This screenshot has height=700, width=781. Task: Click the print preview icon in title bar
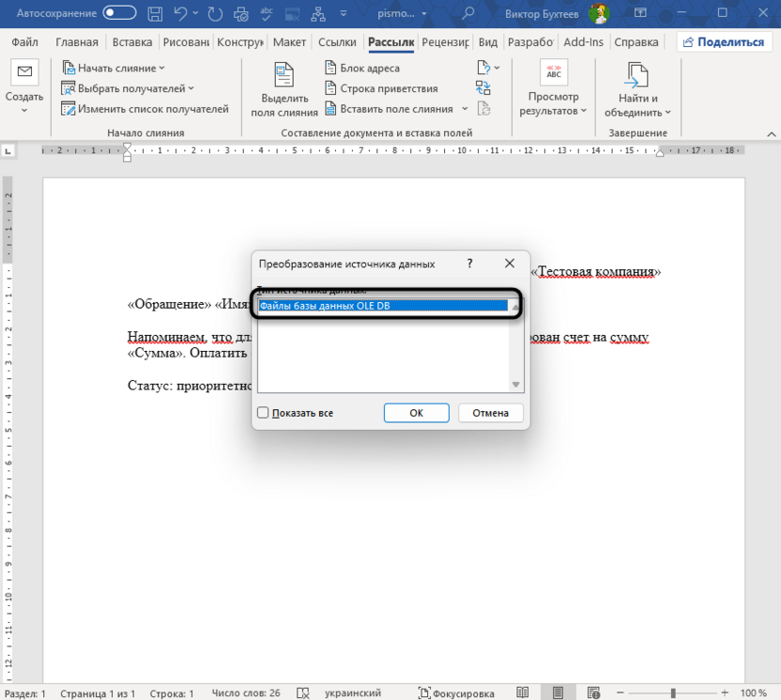pos(241,14)
